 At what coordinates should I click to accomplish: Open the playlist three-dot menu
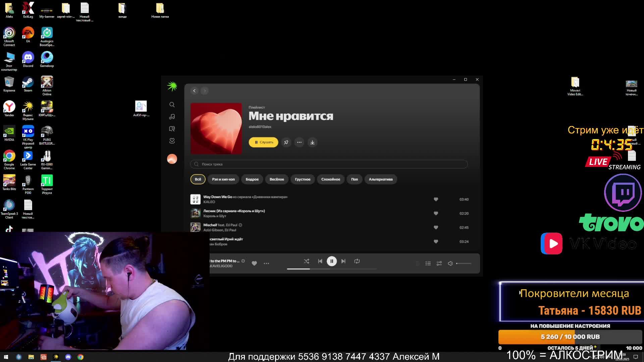point(299,142)
